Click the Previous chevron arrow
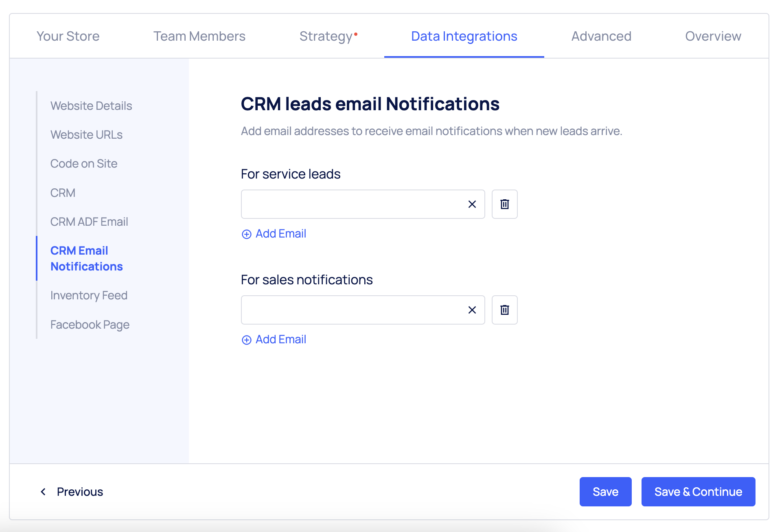 pyautogui.click(x=43, y=492)
